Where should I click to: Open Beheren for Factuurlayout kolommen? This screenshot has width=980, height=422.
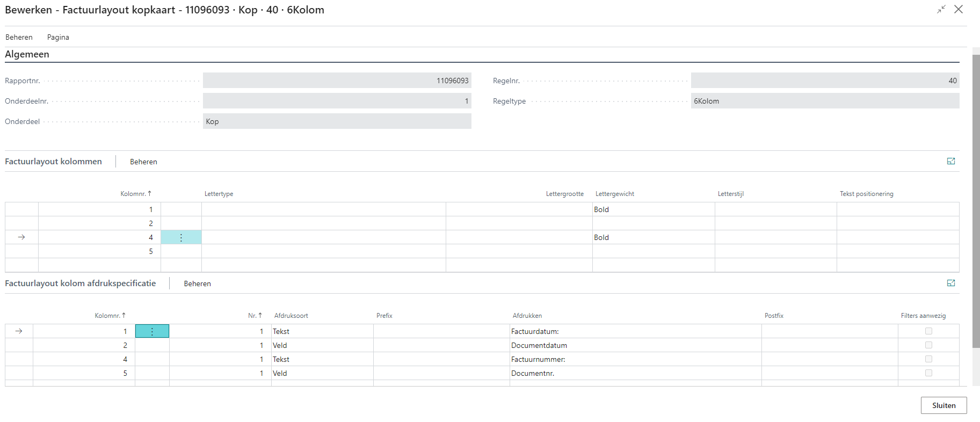(x=143, y=162)
